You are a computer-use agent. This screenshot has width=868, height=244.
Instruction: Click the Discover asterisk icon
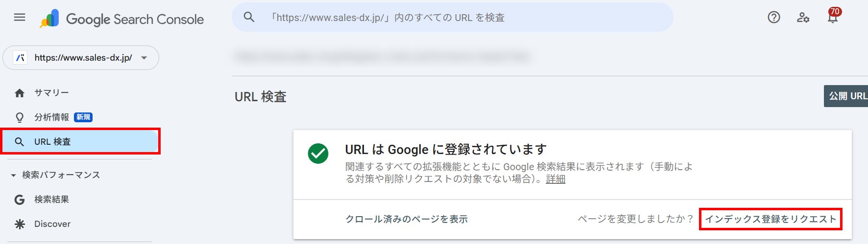pos(20,224)
